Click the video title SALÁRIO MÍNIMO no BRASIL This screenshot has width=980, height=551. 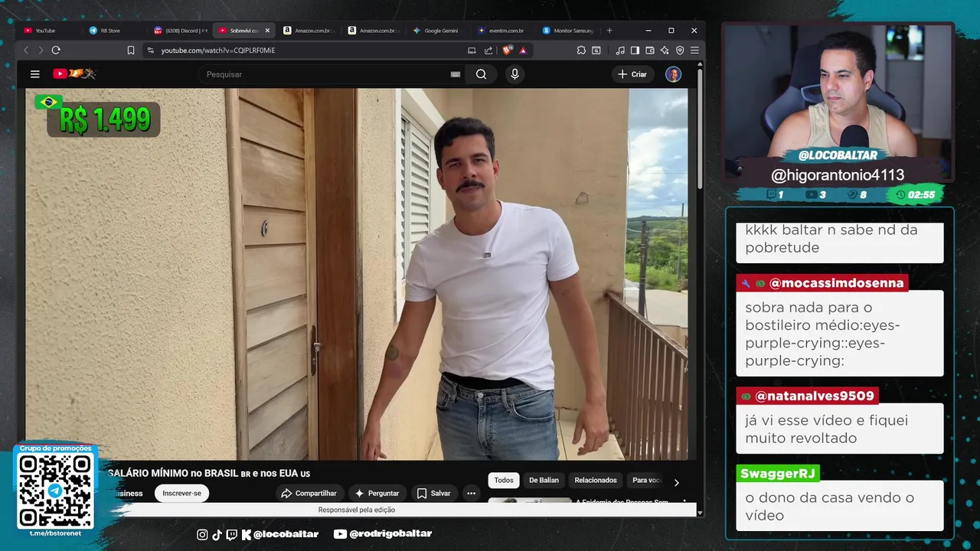209,474
